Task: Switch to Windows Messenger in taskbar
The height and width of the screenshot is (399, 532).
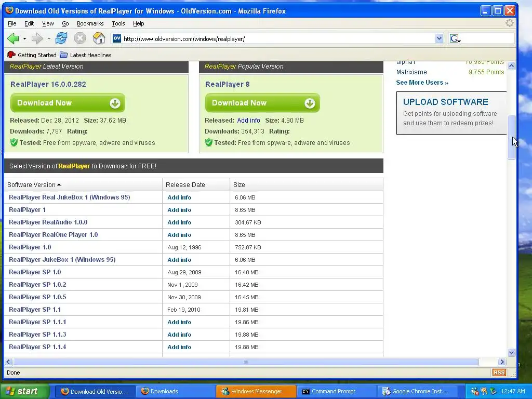Action: click(x=256, y=391)
